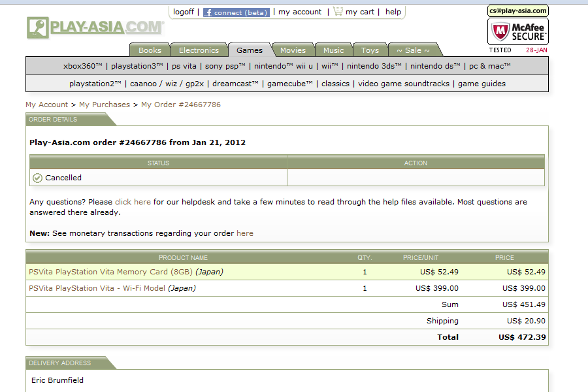Switch to the Electronics tab
588x392 pixels.
coord(199,50)
